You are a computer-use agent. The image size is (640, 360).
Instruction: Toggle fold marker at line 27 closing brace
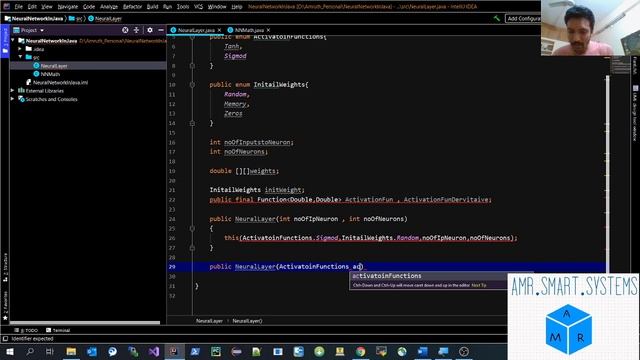(x=192, y=248)
